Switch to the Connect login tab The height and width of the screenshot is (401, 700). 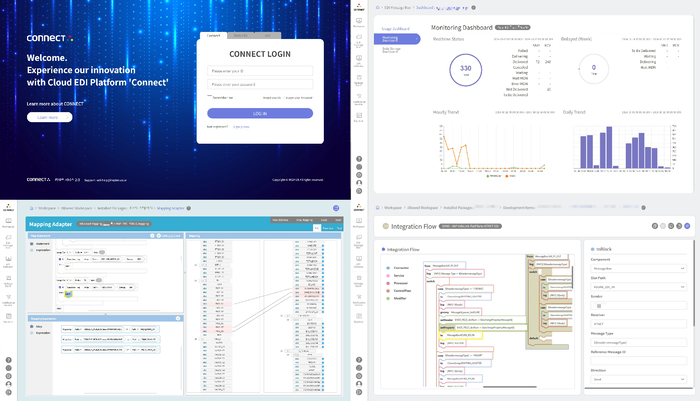tap(213, 35)
